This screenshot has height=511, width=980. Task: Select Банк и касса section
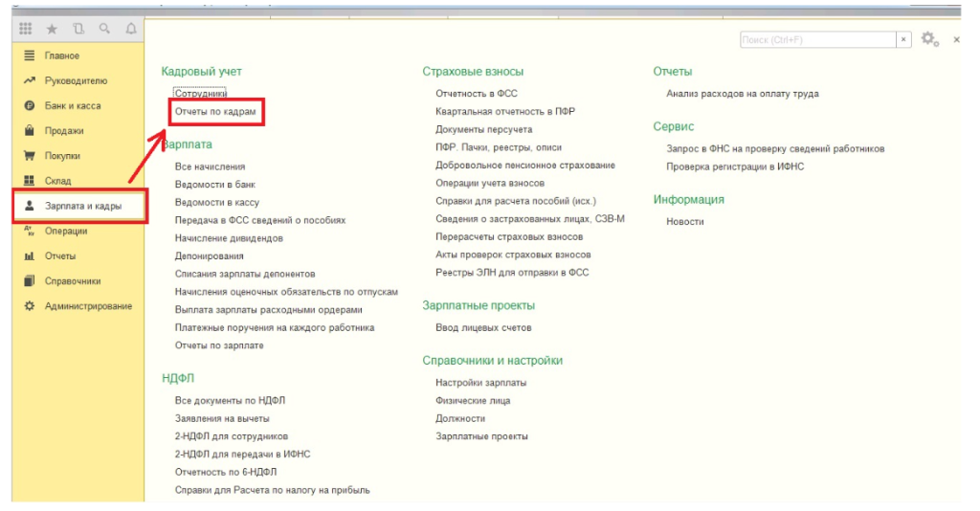point(73,105)
